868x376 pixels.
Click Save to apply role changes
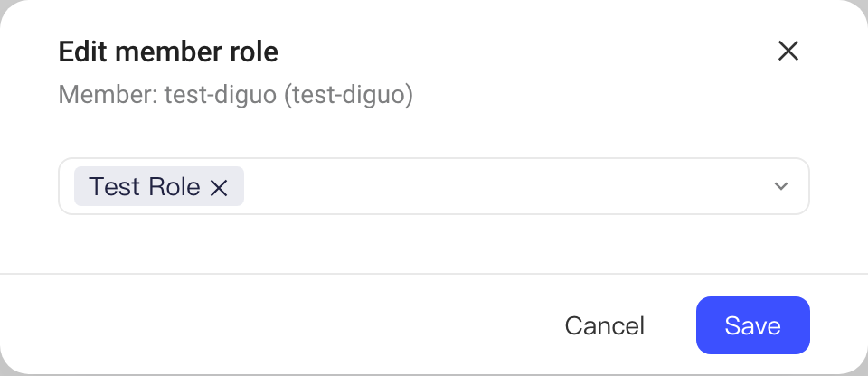[x=753, y=325]
